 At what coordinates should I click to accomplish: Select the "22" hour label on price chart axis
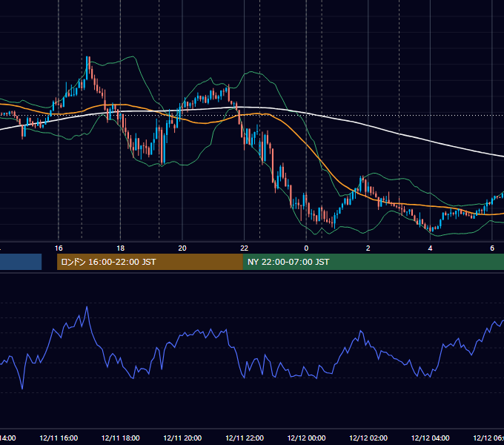(x=245, y=248)
